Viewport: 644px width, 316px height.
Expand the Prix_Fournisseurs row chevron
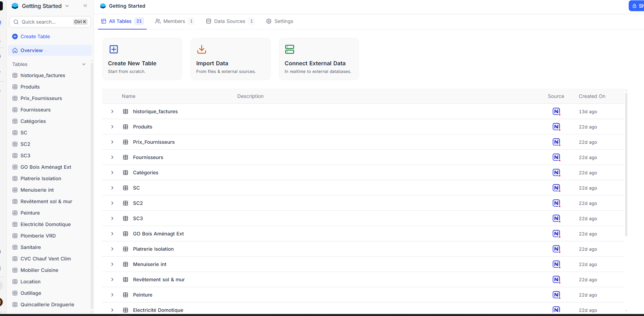coord(112,142)
